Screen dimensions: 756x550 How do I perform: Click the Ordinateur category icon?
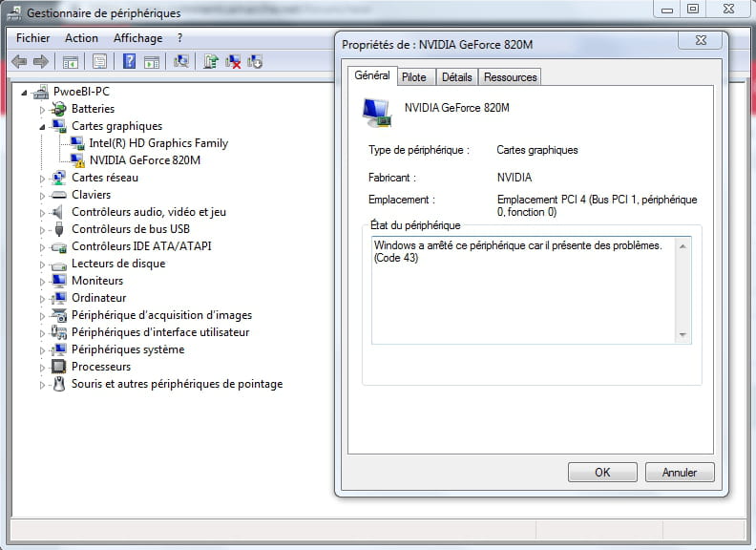click(59, 298)
